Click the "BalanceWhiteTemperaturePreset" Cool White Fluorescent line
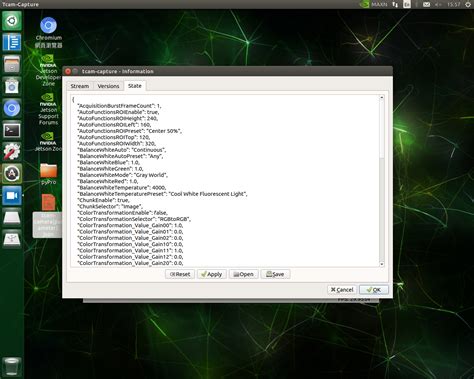Viewport: 474px width, 379px height. 163,194
